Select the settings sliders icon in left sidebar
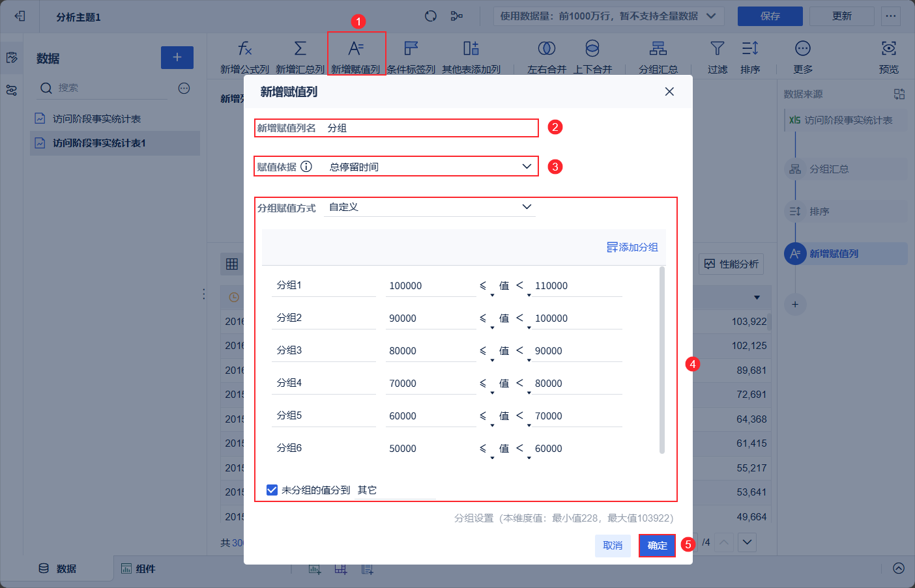915x588 pixels. click(x=12, y=91)
